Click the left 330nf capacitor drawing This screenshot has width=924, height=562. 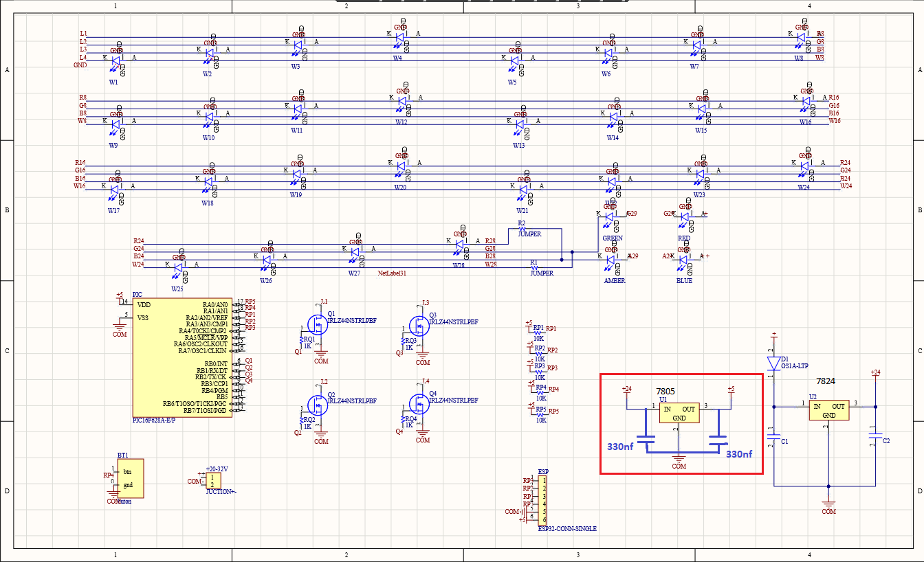point(646,440)
